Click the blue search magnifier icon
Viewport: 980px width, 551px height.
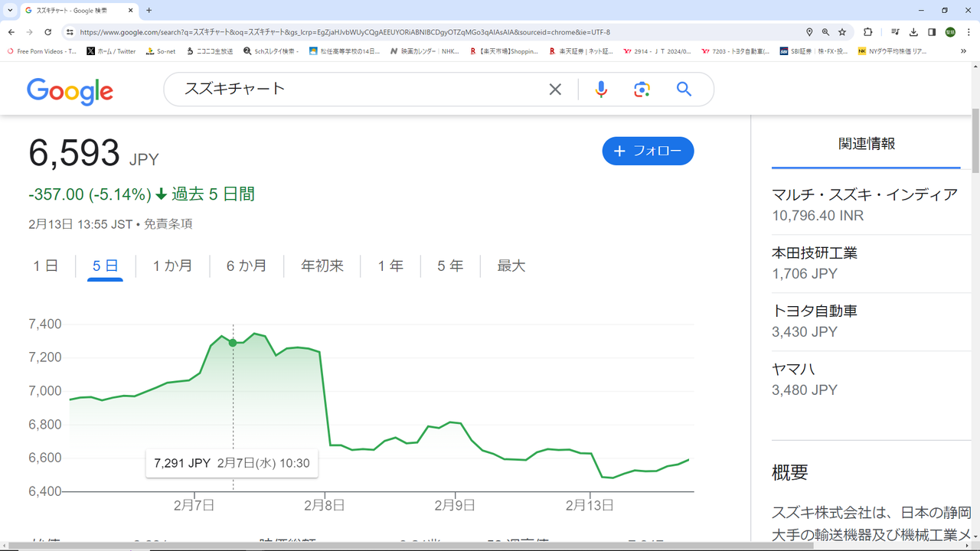[x=684, y=90]
